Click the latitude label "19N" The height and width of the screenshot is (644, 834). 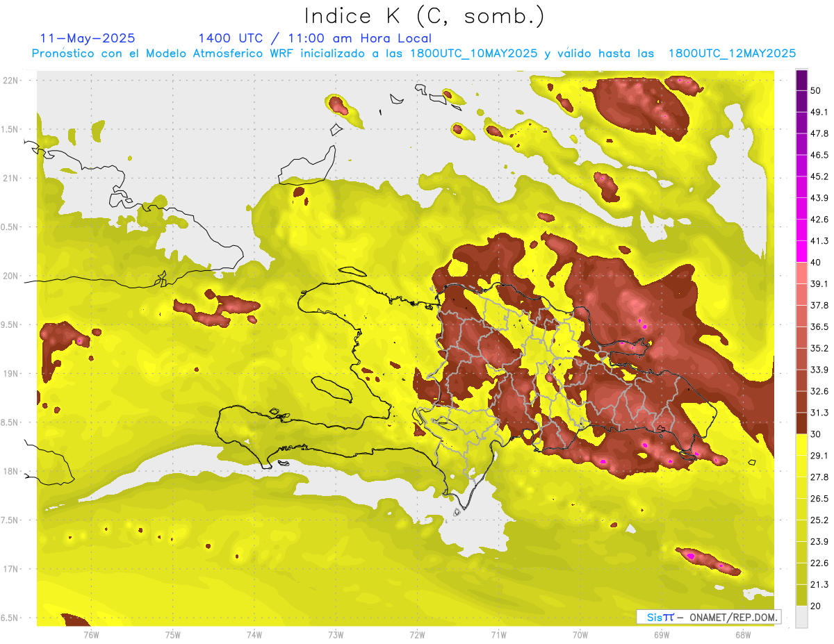pos(12,374)
